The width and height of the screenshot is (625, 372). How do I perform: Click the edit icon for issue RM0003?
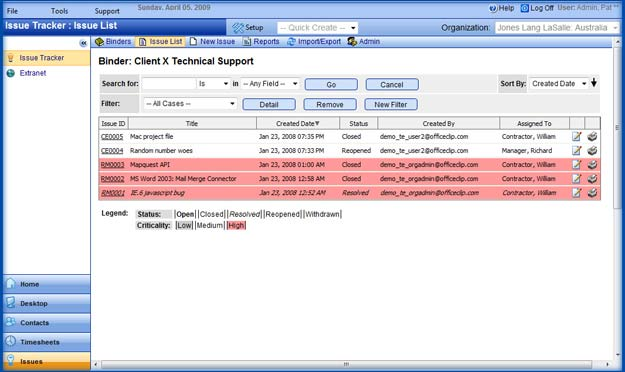tap(576, 165)
